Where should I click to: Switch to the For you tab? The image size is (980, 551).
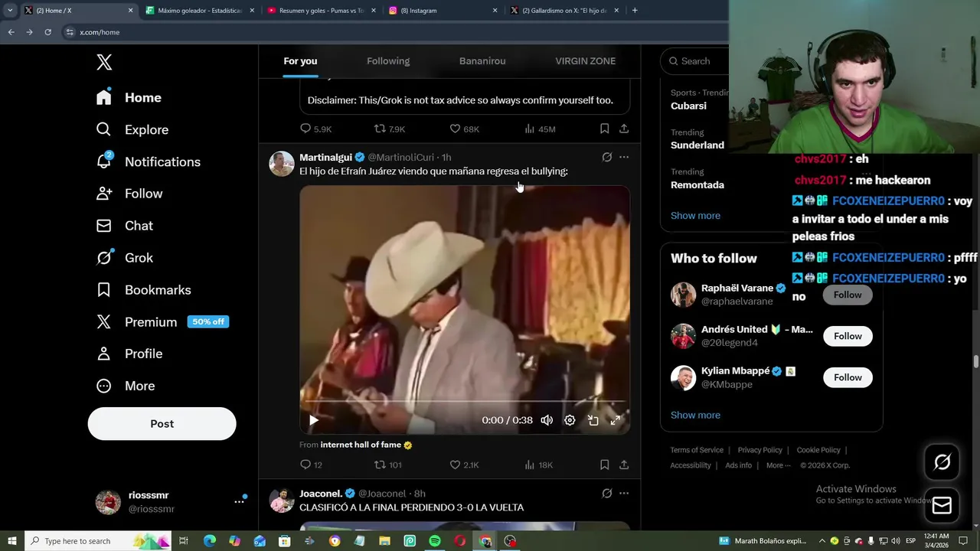[300, 61]
